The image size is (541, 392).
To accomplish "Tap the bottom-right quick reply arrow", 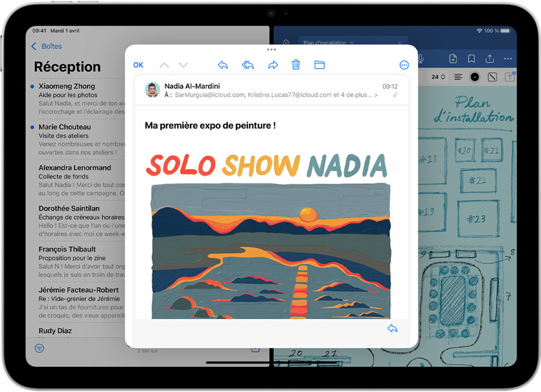I will tap(392, 328).
